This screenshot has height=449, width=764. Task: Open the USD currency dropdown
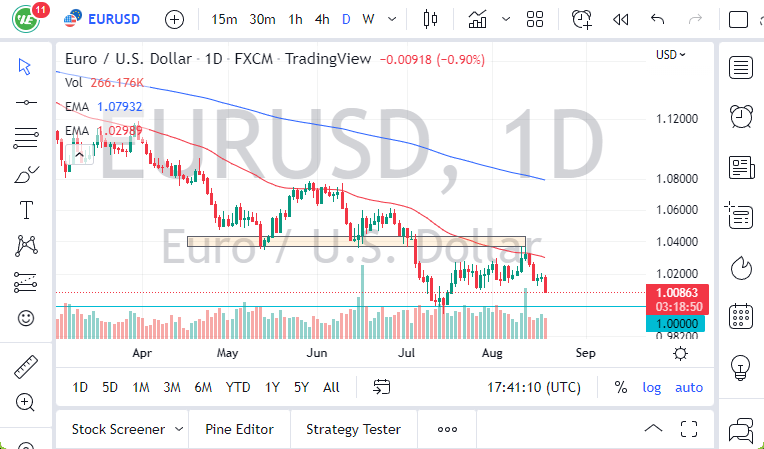click(x=670, y=54)
